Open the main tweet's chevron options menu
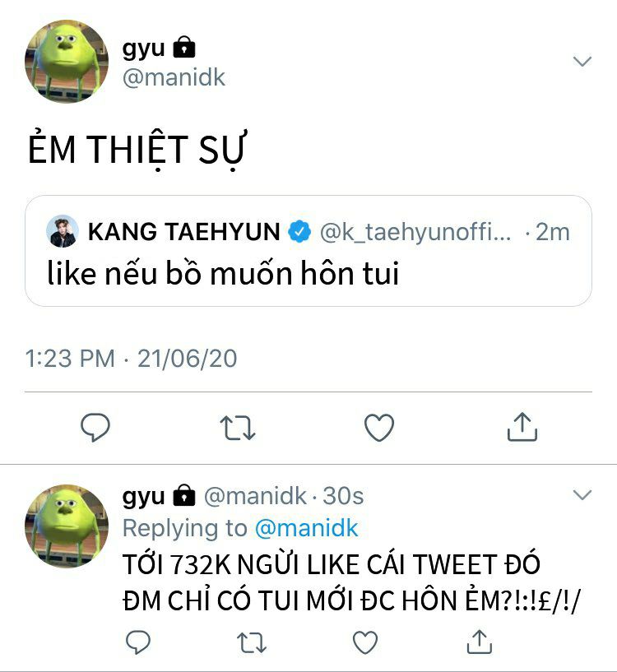Viewport: 617px width, 672px height. pos(582,62)
